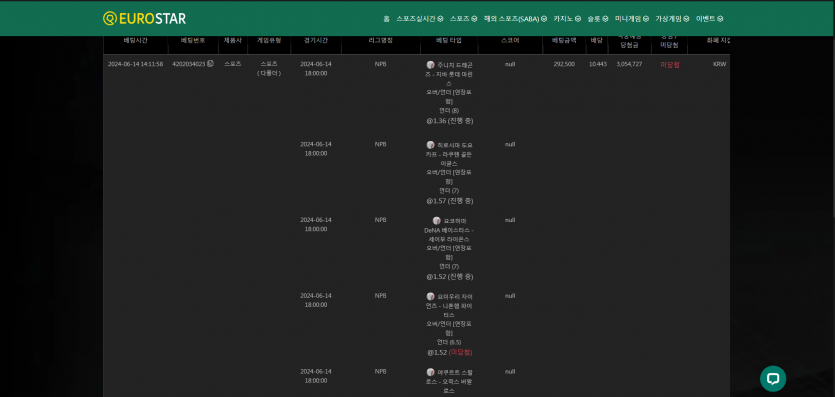The image size is (835, 397).
Task: Copy bet number 4202034023 with copy icon
Action: [210, 64]
